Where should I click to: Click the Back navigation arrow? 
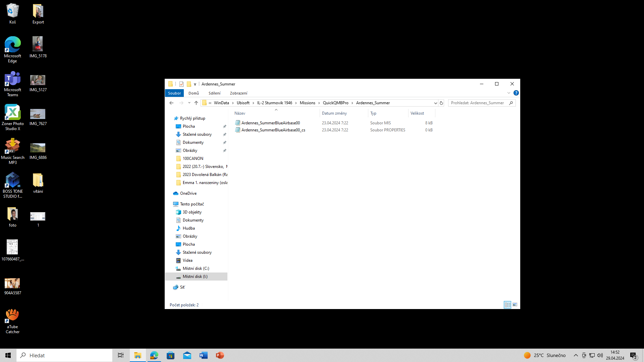pos(171,103)
